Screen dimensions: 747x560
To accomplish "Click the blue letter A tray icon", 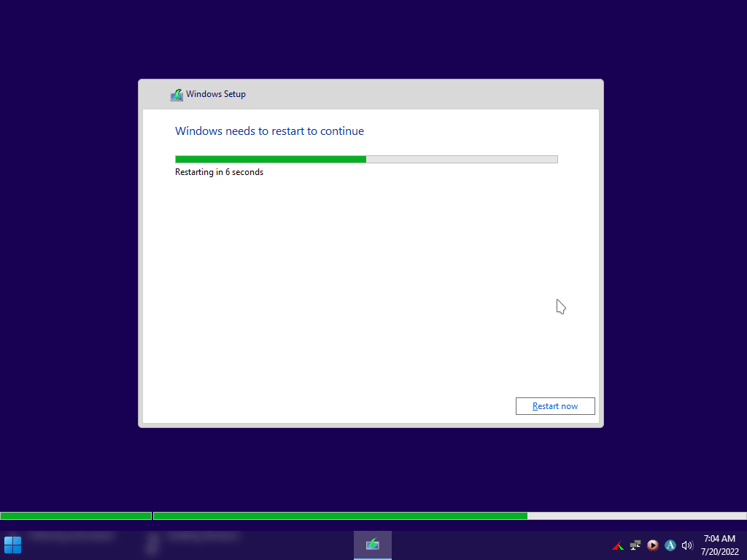I will click(670, 545).
